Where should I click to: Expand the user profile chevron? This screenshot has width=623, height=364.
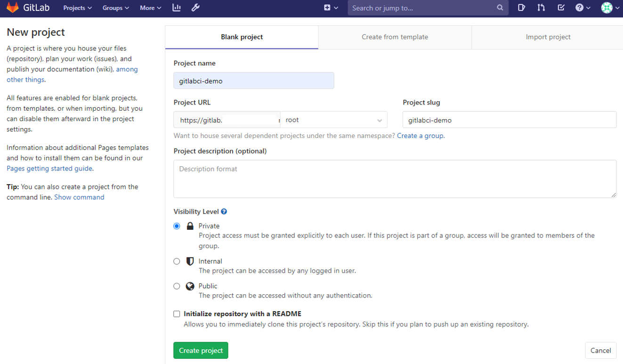pos(617,8)
